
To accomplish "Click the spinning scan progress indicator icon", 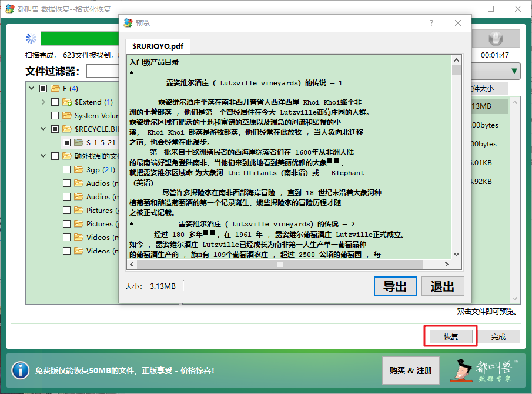I will (x=31, y=38).
